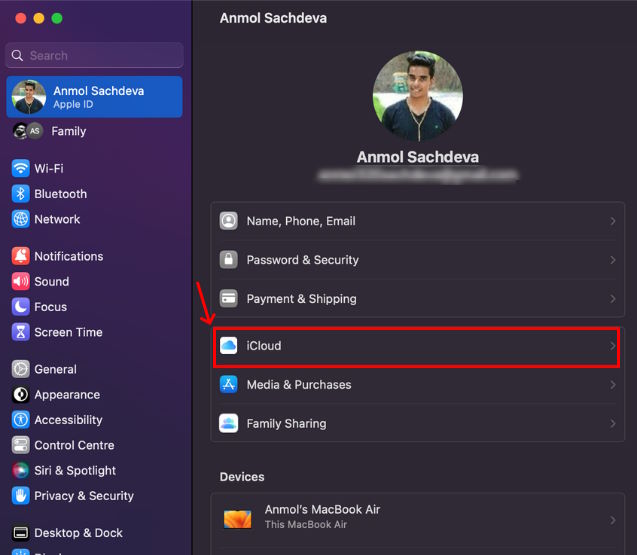637x555 pixels.
Task: Click the Screen Time hourglass icon
Action: click(x=20, y=332)
